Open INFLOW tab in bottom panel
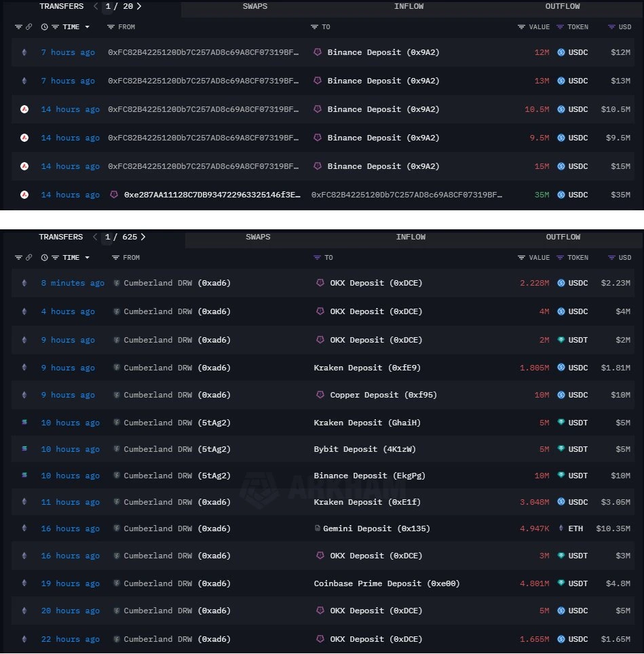644x654 pixels. click(x=411, y=237)
